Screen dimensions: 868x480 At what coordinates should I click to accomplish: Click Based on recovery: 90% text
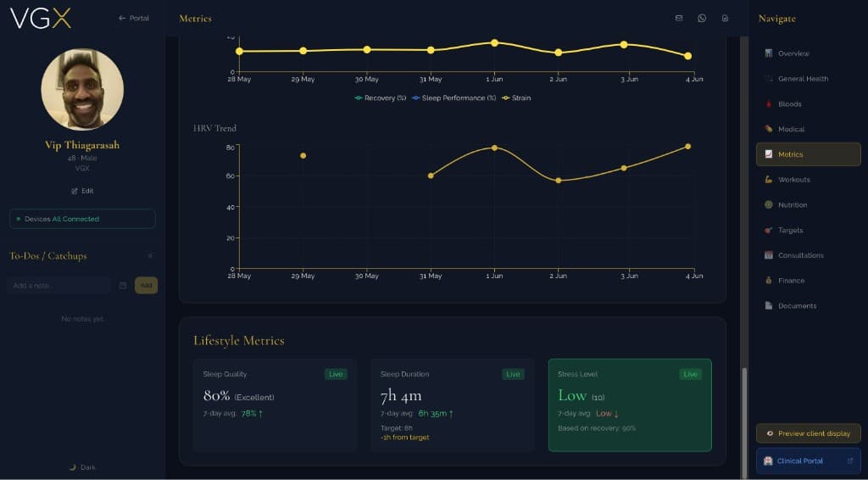tap(597, 428)
